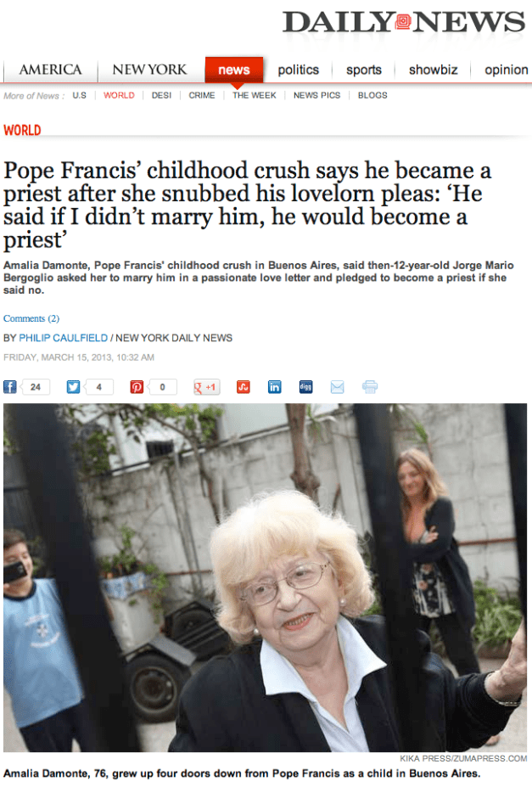Screen dimensions: 532x787
Task: Switch to the politics tab
Action: pos(299,70)
